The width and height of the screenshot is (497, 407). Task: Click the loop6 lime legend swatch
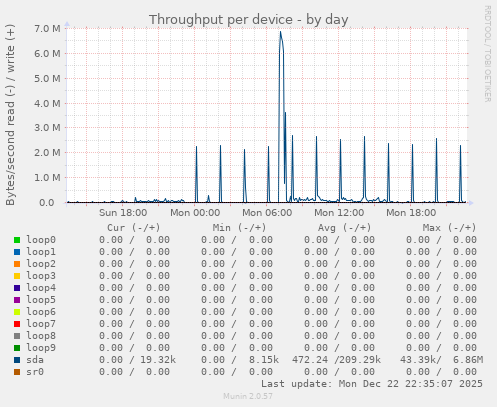(x=17, y=312)
